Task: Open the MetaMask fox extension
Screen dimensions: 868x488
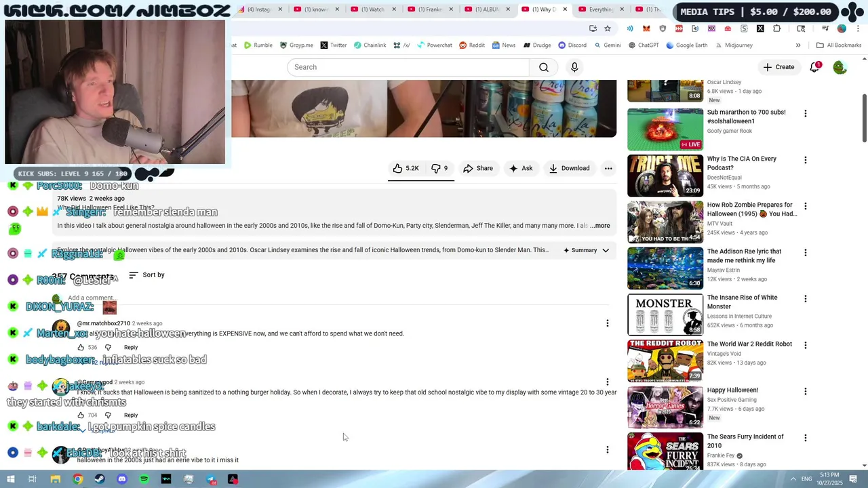Action: point(646,28)
